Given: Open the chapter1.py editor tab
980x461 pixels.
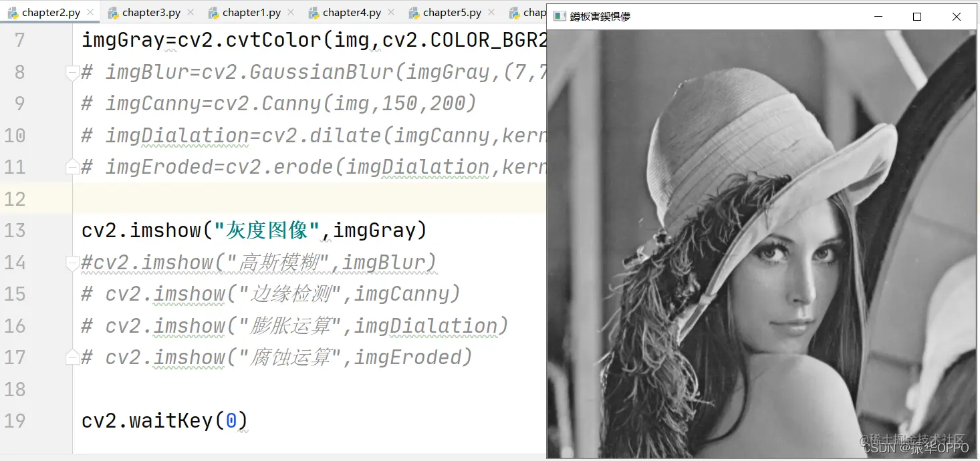Looking at the screenshot, I should [252, 12].
